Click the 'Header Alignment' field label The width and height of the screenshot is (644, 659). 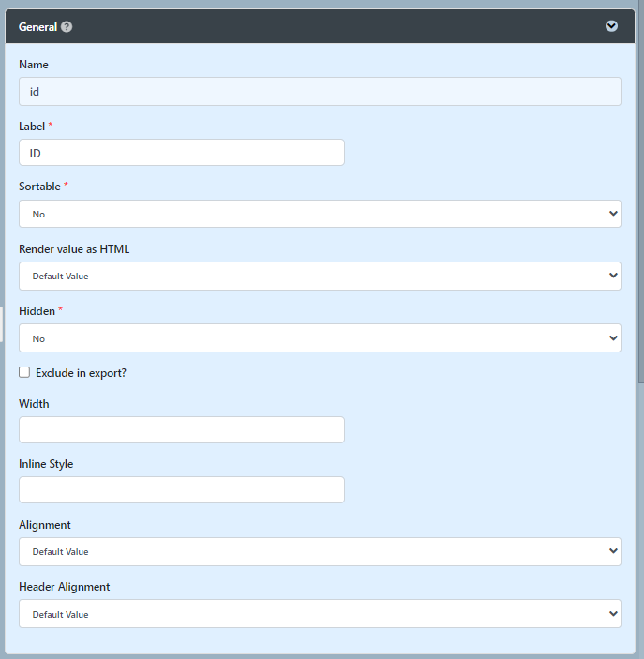point(64,587)
